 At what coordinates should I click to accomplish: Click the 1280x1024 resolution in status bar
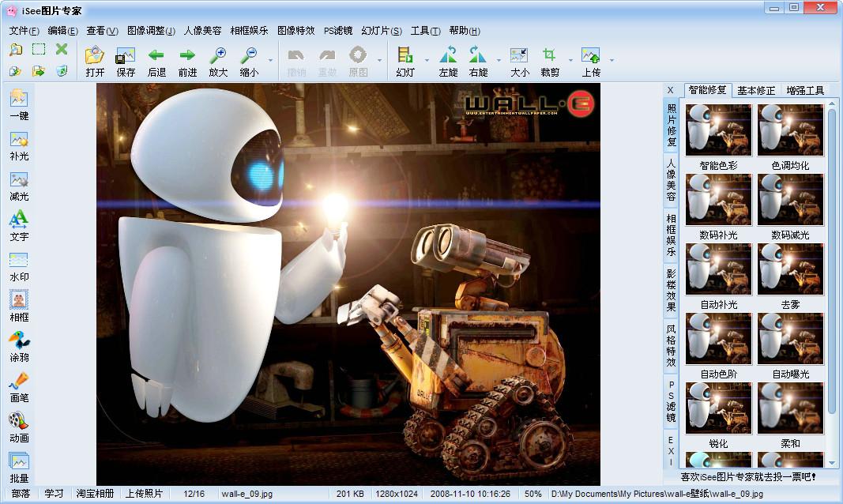pyautogui.click(x=397, y=493)
